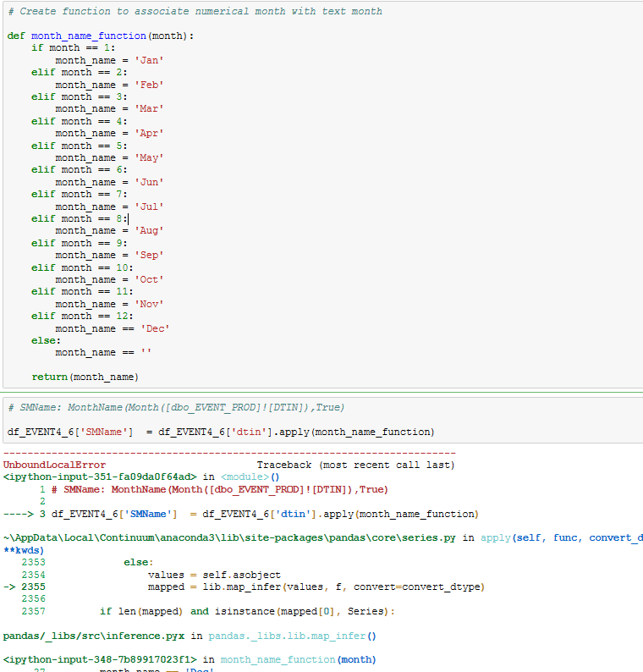643x672 pixels.
Task: Click the assignment month_name = 'Mar'
Action: [x=109, y=109]
